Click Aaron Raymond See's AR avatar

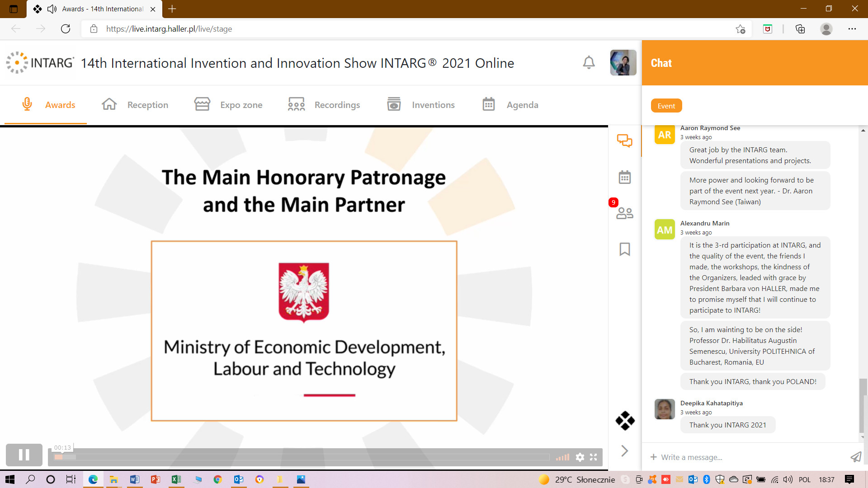tap(665, 135)
